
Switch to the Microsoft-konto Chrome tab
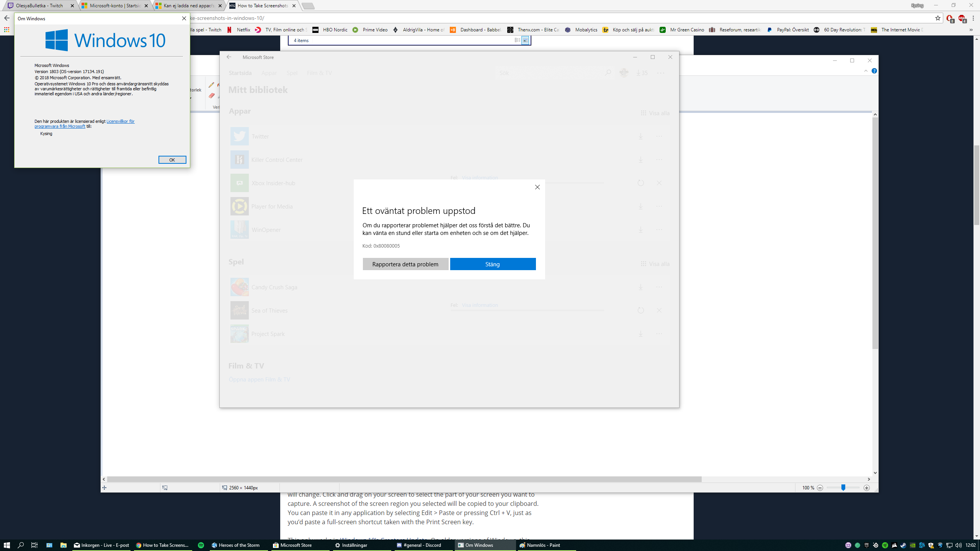(x=115, y=6)
